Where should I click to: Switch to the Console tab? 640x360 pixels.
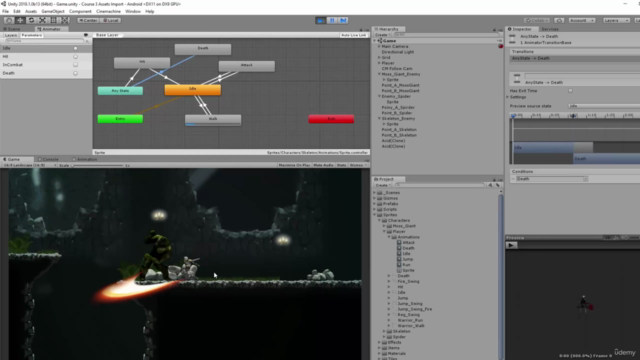pyautogui.click(x=49, y=159)
